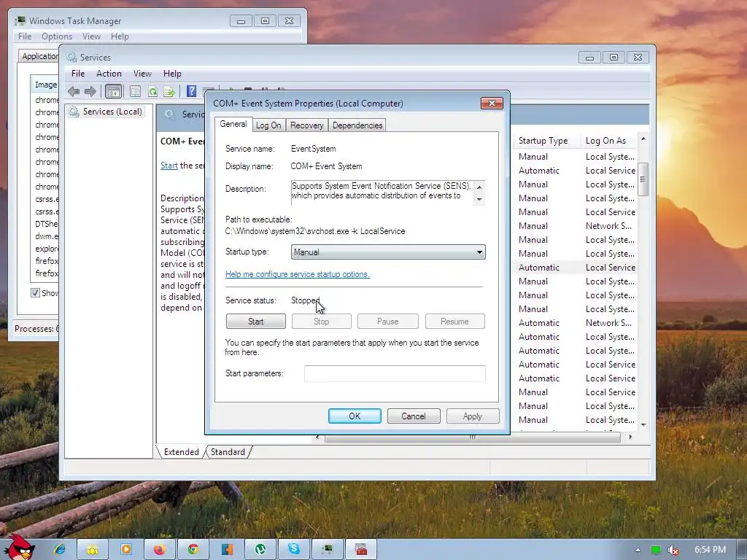Click the 6:54 PM clock

pyautogui.click(x=710, y=550)
